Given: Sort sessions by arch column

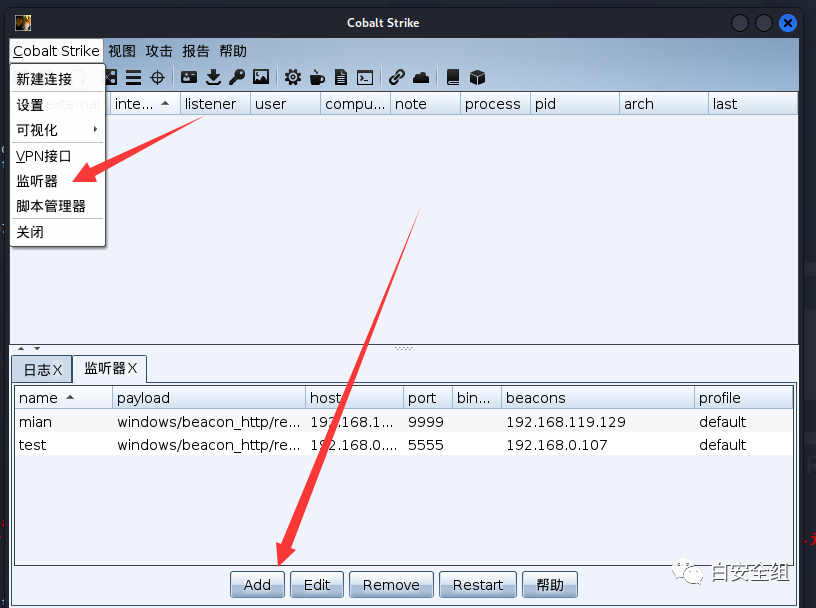Looking at the screenshot, I should [x=664, y=104].
